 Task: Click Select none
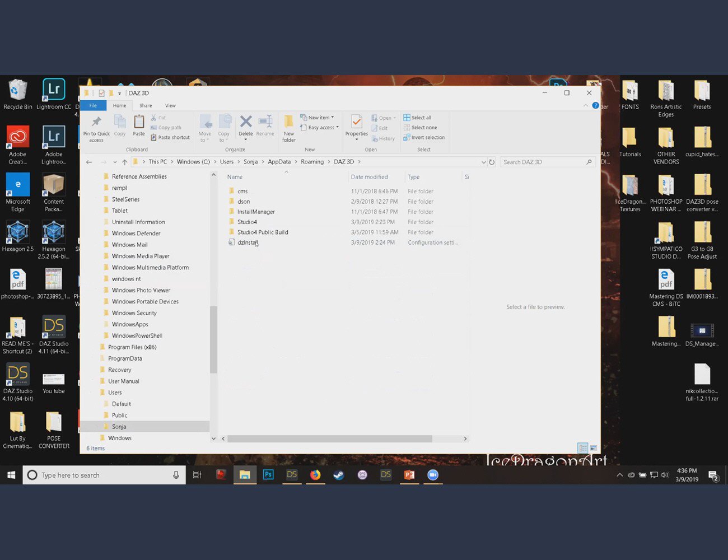[420, 128]
